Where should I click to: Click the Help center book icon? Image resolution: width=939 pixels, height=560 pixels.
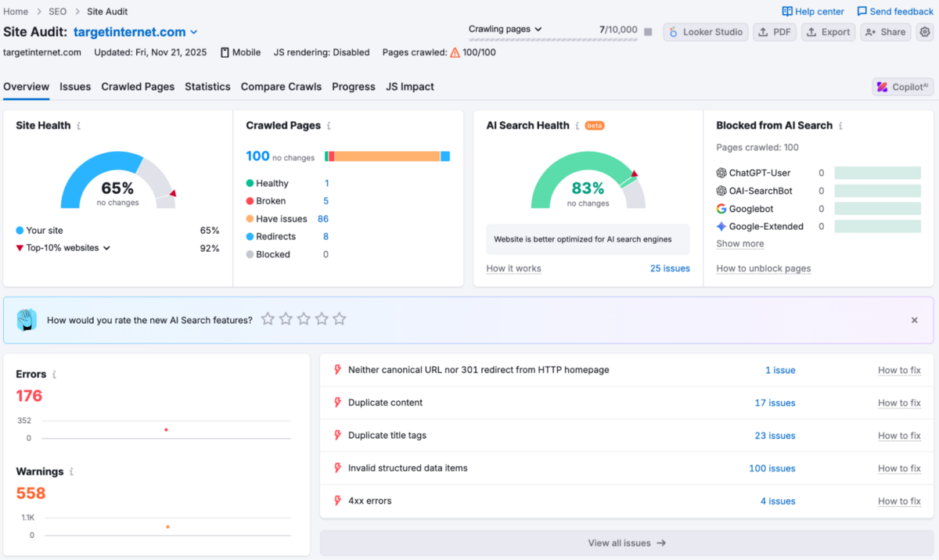click(787, 11)
